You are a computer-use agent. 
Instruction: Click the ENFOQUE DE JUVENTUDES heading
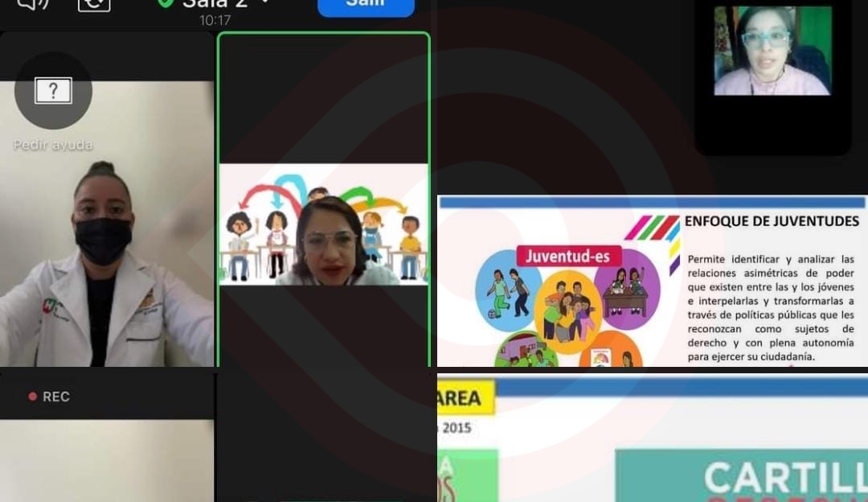click(772, 221)
